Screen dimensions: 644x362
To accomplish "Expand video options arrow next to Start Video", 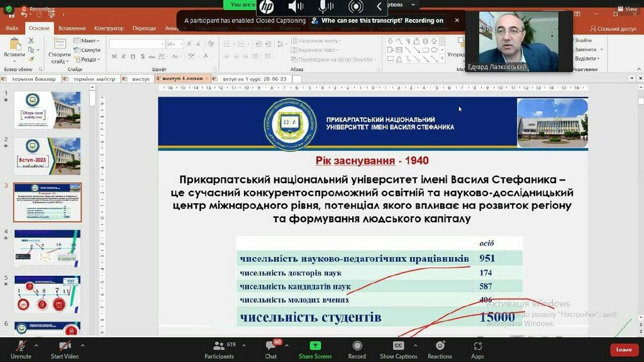I will (x=82, y=345).
